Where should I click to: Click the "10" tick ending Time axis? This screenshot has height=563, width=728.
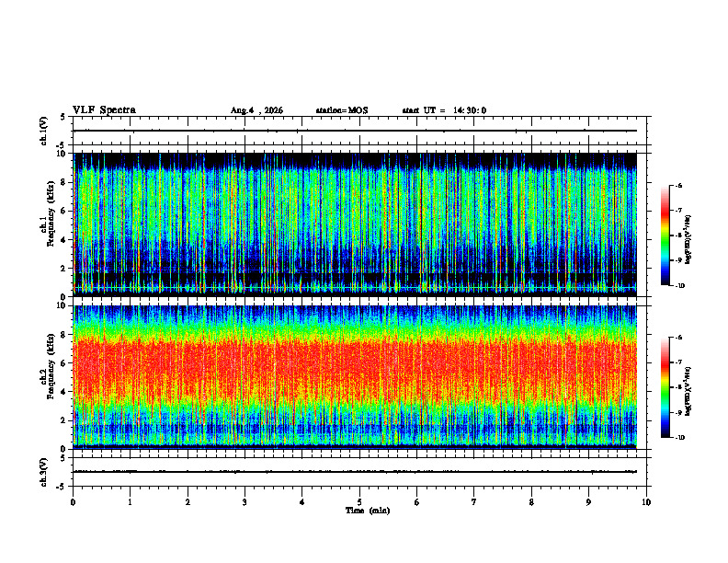646,502
